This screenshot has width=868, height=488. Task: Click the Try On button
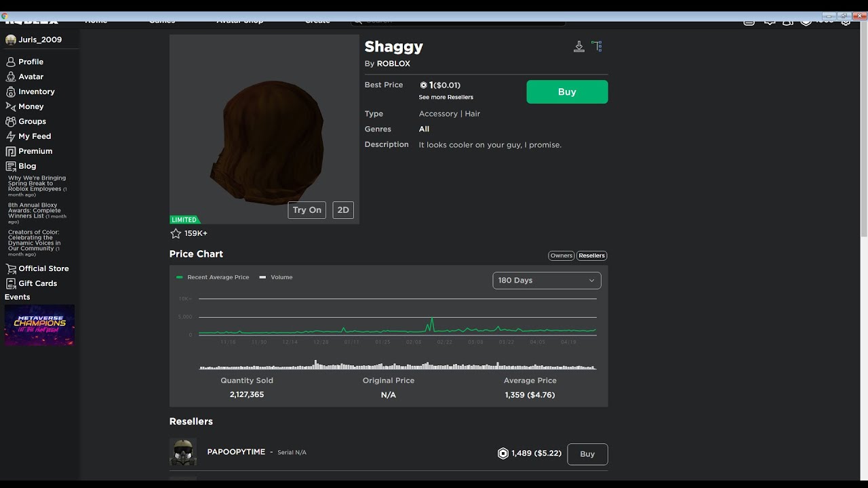point(307,210)
